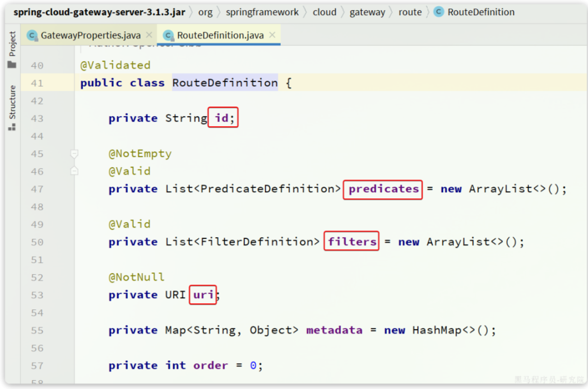The image size is (588, 389).
Task: Close the RouteDefinition.java tab
Action: (272, 35)
